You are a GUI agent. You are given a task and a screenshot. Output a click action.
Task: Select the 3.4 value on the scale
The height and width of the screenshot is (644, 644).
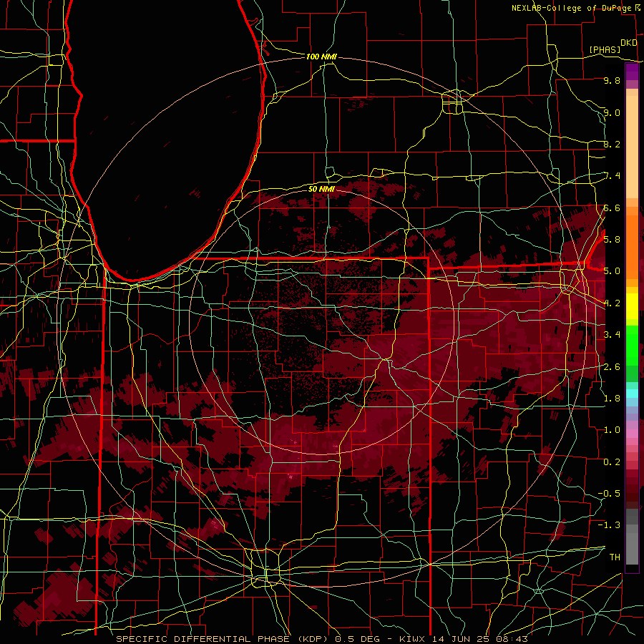pos(612,334)
